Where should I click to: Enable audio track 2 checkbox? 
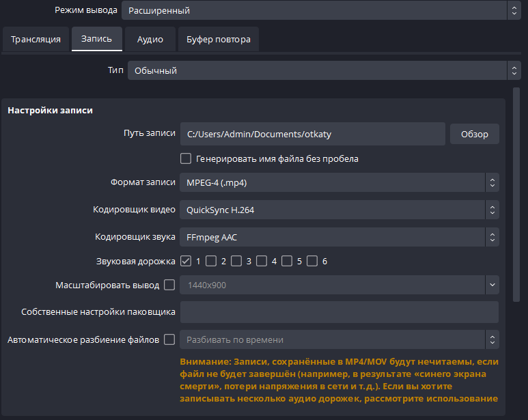(x=211, y=261)
